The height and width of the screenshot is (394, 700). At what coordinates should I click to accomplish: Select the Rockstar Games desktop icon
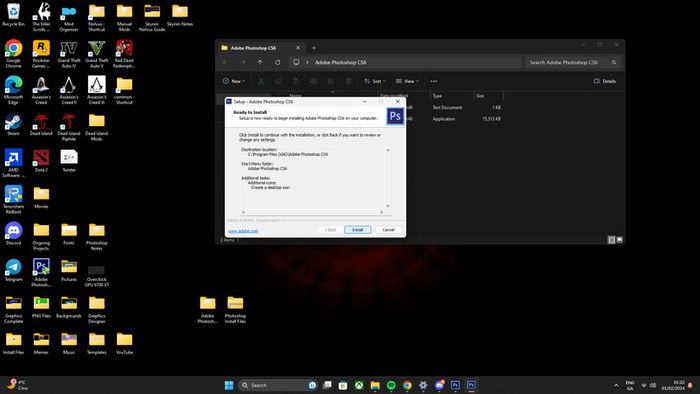41,54
